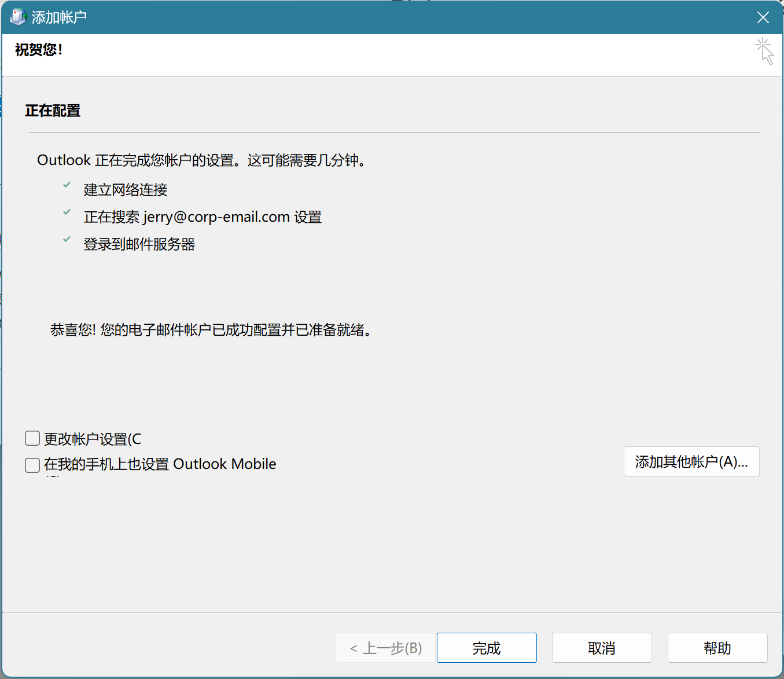784x679 pixels.
Task: Tick the Outlook Mobile phone setup checkbox
Action: 32,465
